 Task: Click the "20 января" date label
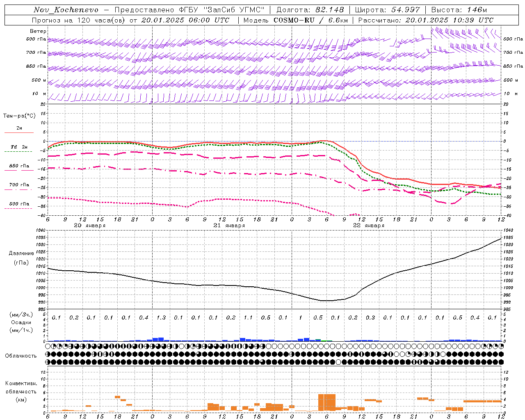[x=89, y=226]
